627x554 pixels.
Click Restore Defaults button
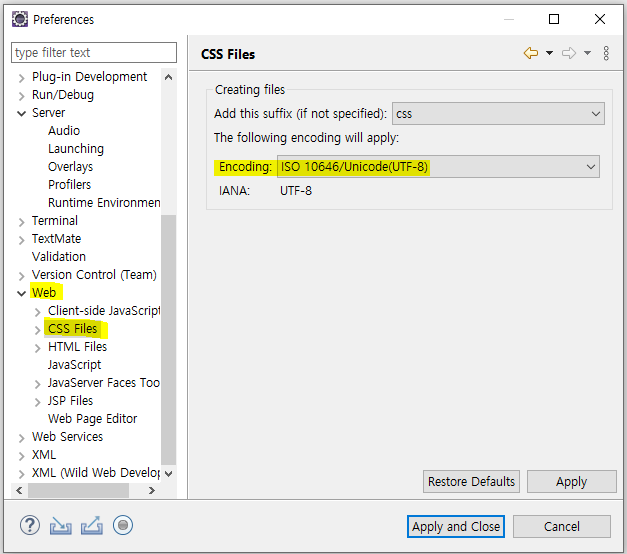tap(471, 482)
